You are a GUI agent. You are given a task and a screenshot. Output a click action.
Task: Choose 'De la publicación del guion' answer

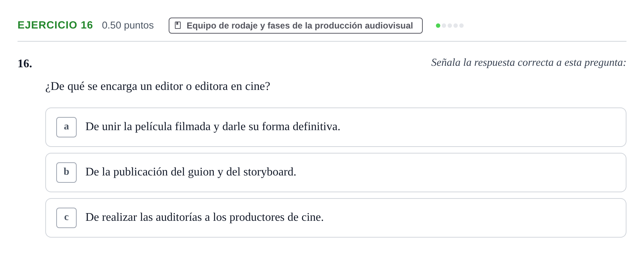[336, 173]
